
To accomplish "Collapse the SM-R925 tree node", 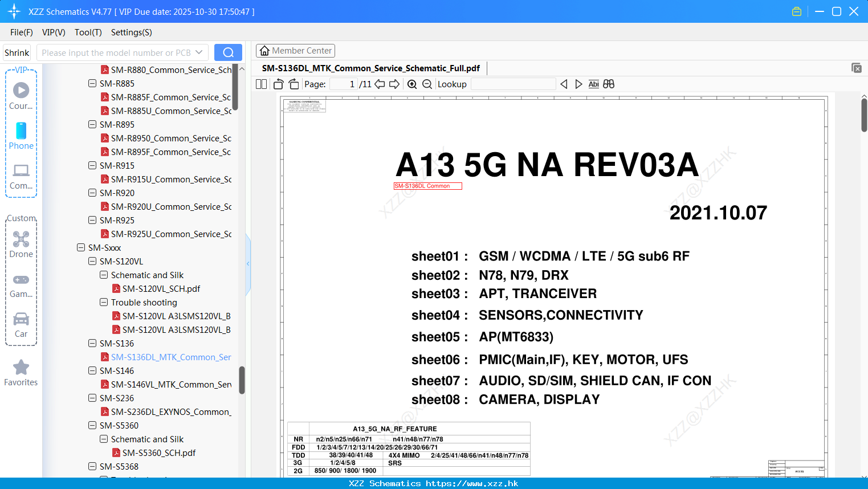I will pos(92,220).
